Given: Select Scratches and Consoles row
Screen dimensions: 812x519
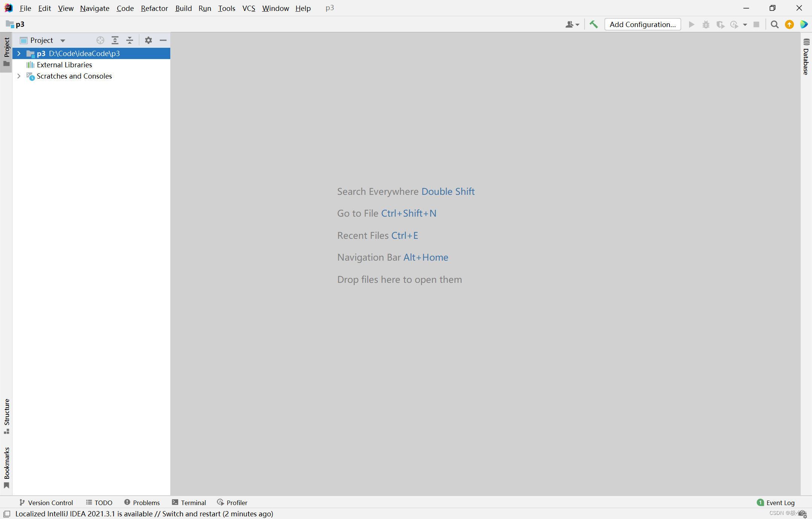Looking at the screenshot, I should coord(74,76).
